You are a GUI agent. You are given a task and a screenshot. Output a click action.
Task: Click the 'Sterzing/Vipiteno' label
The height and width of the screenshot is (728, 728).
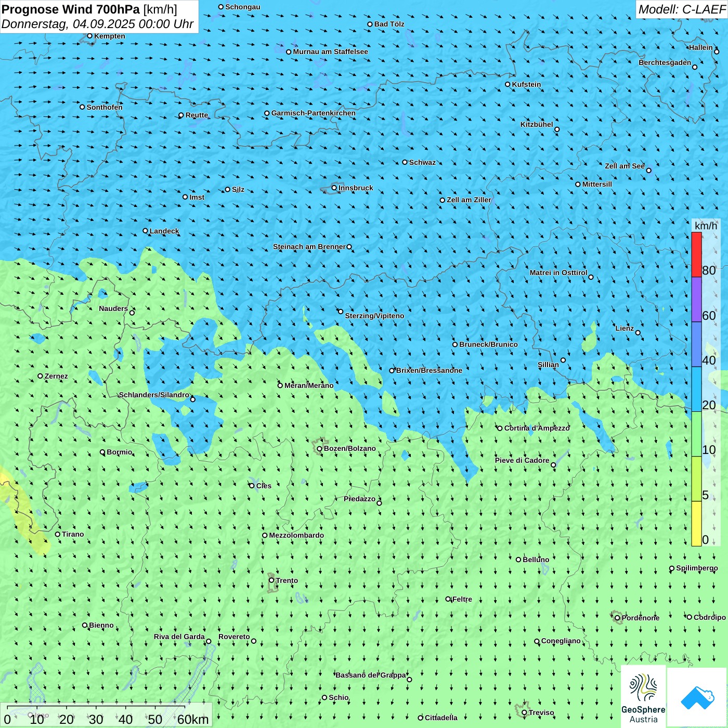[375, 316]
